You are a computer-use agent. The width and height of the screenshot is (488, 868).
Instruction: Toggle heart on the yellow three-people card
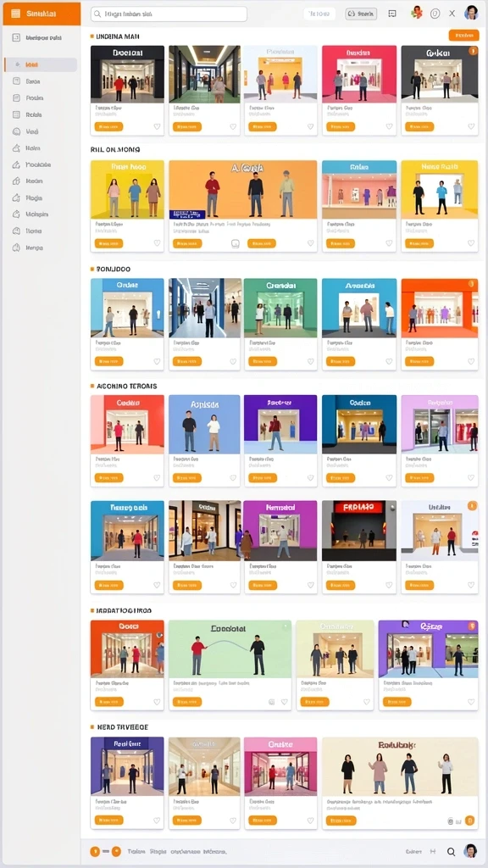[157, 243]
